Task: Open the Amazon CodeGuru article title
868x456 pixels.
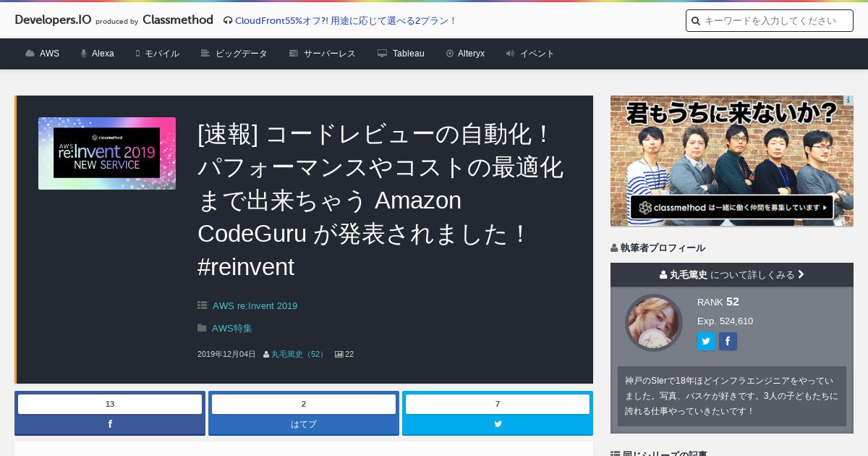Action: pyautogui.click(x=380, y=200)
